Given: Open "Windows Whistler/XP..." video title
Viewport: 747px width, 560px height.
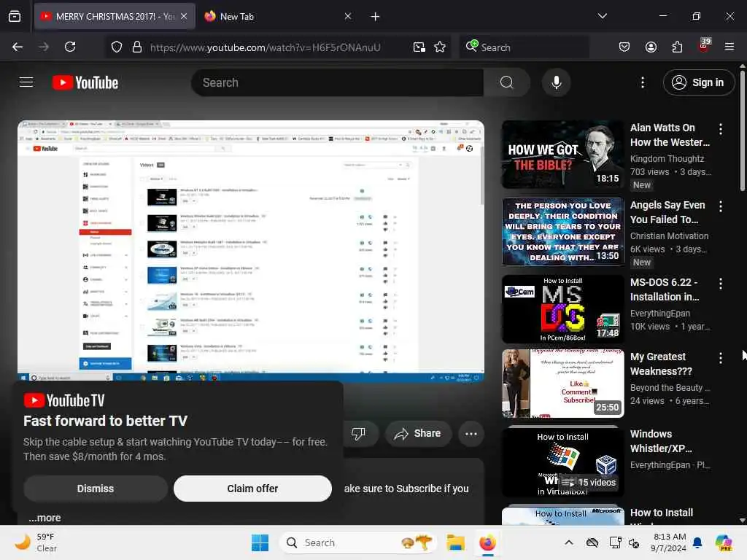Looking at the screenshot, I should tap(661, 441).
